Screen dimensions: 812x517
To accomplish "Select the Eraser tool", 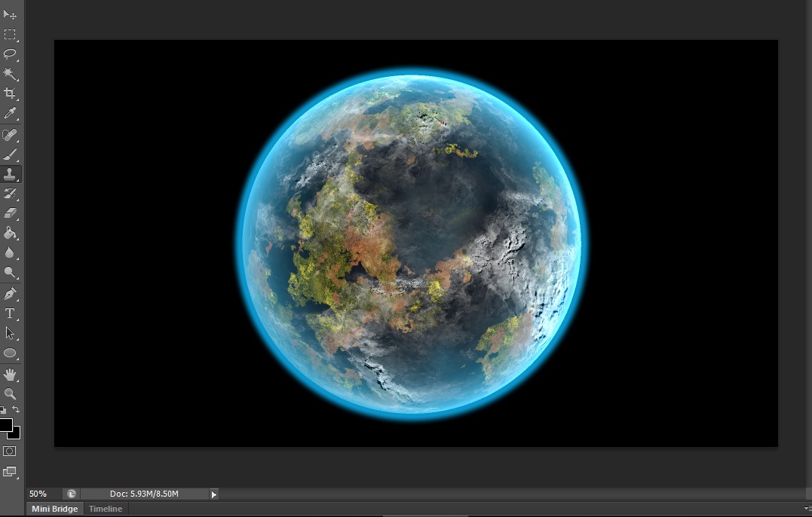I will pyautogui.click(x=10, y=213).
